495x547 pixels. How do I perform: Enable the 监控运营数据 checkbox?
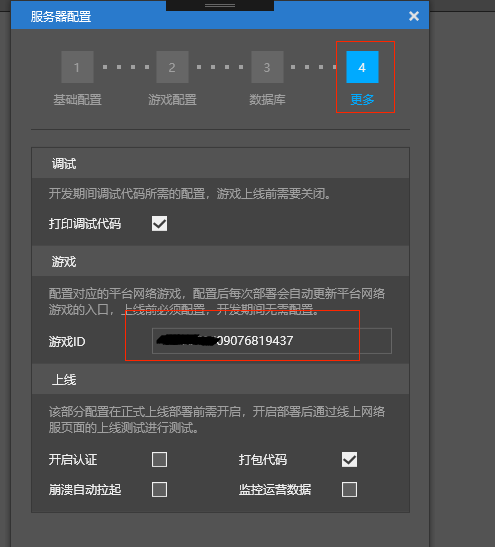[349, 489]
